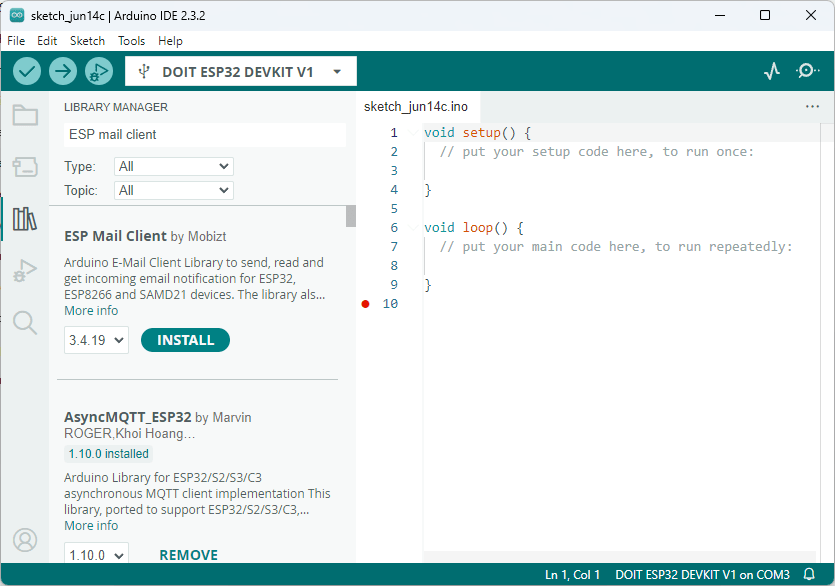Install the ESP Mail Client library

click(x=185, y=340)
